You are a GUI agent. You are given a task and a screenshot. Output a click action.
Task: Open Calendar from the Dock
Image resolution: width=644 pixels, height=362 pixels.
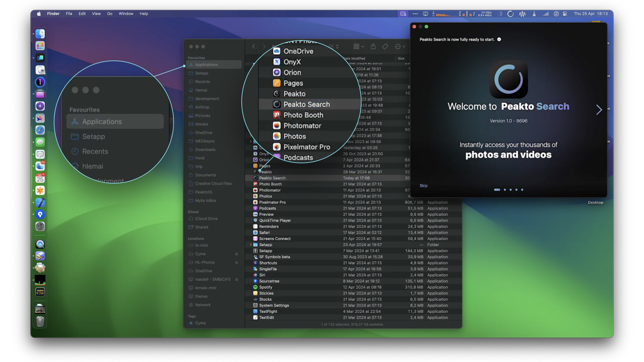pyautogui.click(x=40, y=178)
